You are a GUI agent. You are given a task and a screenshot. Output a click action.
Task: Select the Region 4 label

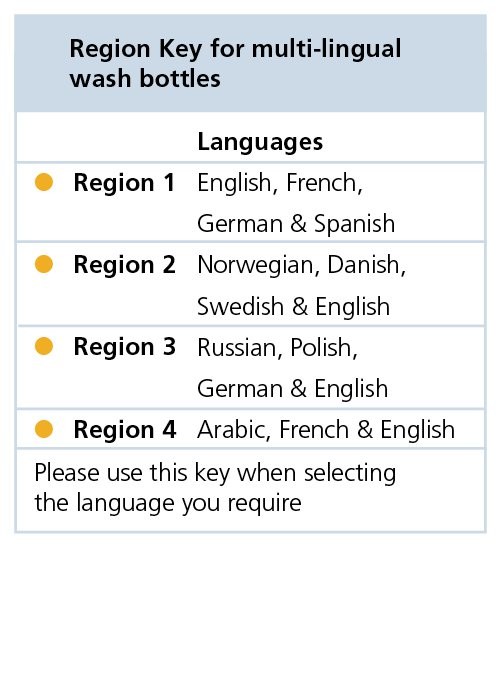(125, 429)
